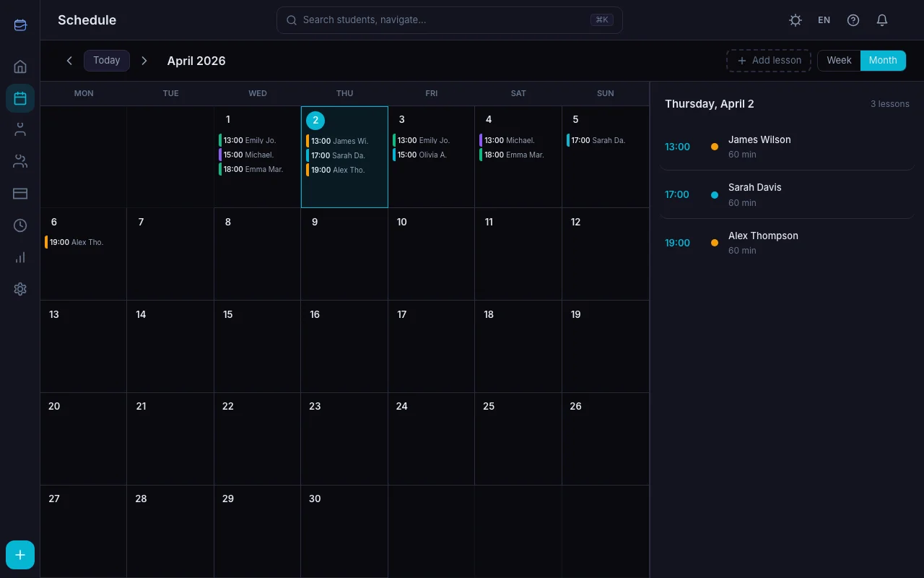This screenshot has height=578, width=924.
Task: Open Saturday 4's 13:00 Michael. lesson
Action: click(x=518, y=140)
